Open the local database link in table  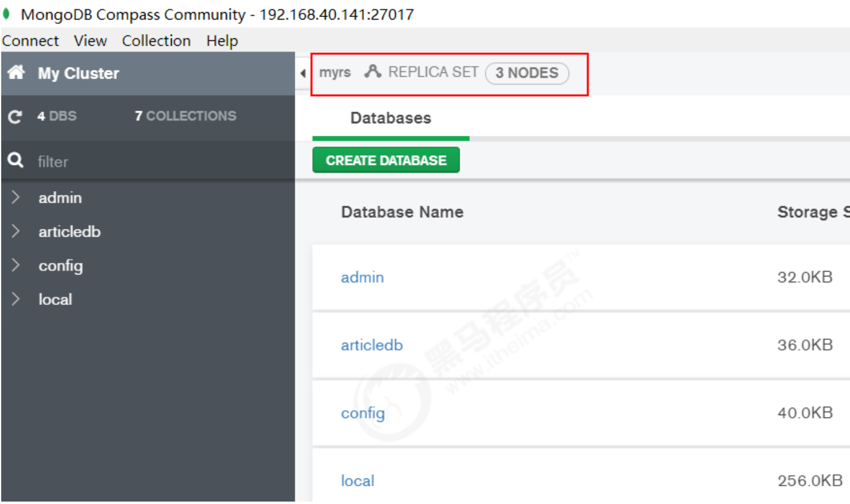357,481
